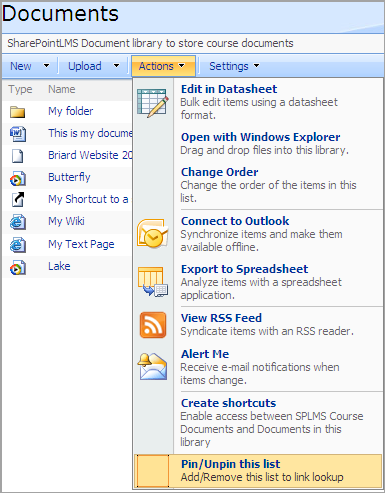
Task: Click the media icon beside Butterfly
Action: coord(18,178)
